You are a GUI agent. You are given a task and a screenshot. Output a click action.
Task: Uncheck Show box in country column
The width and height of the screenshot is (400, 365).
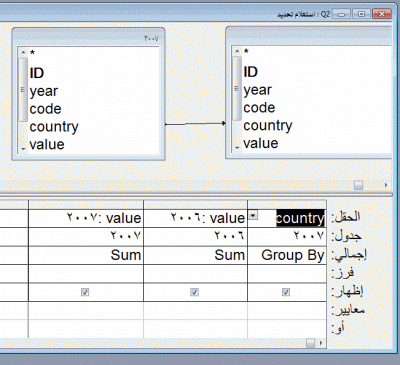pyautogui.click(x=286, y=292)
